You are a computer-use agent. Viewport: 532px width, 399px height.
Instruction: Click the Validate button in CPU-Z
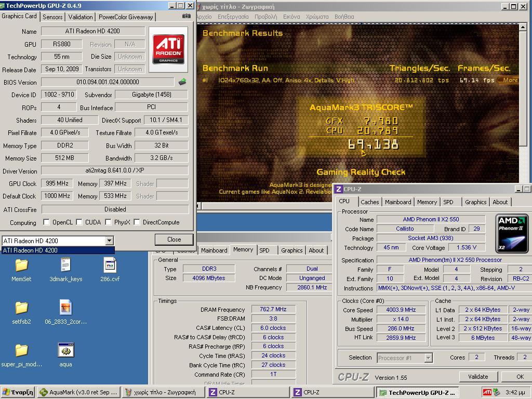478,377
